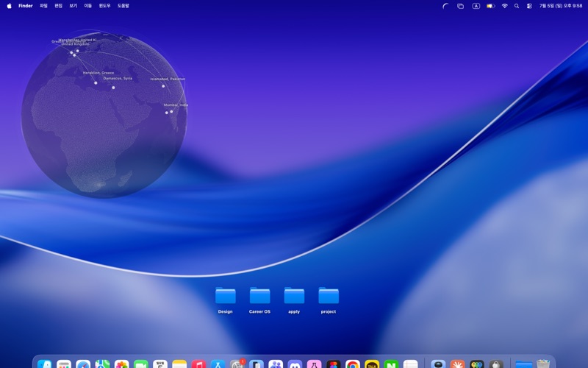Open the 파일 menu
The width and height of the screenshot is (588, 368).
43,6
